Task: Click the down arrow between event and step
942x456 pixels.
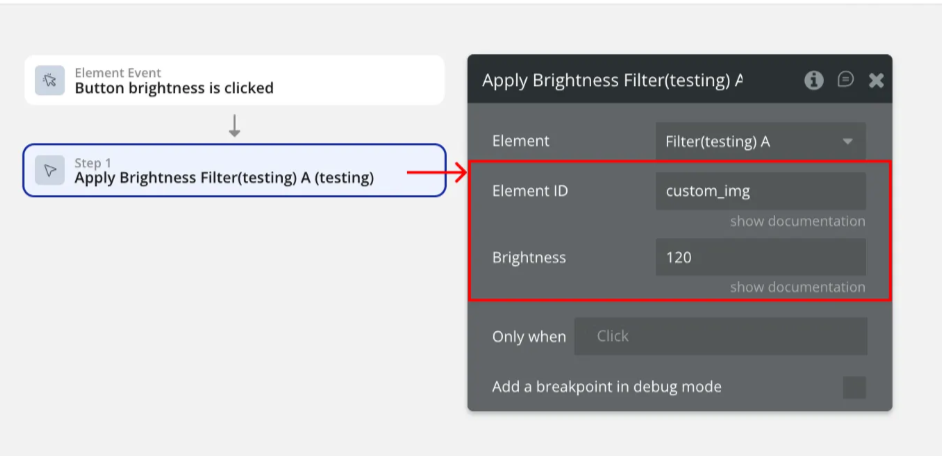Action: point(235,126)
